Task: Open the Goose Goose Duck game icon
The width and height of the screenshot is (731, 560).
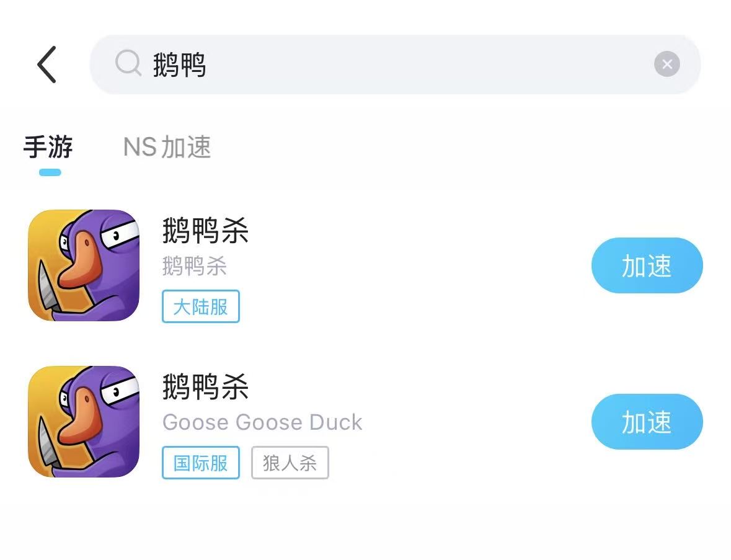Action: pos(84,422)
